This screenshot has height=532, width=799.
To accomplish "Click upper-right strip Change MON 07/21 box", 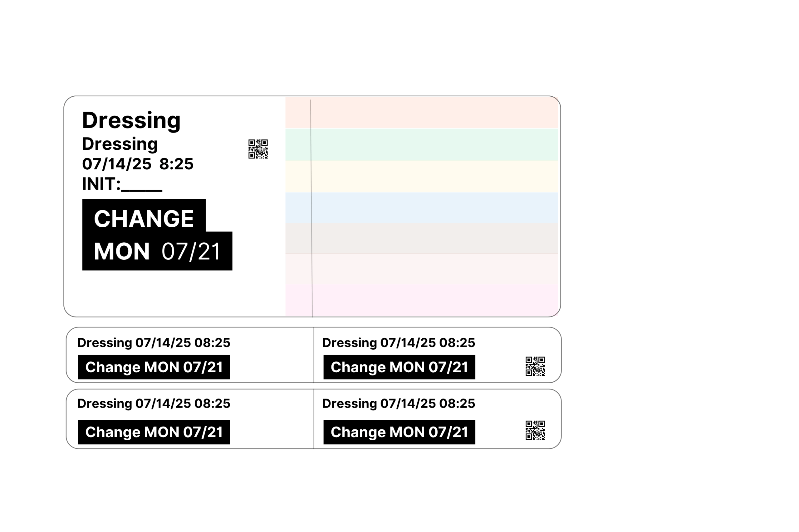I will point(399,367).
